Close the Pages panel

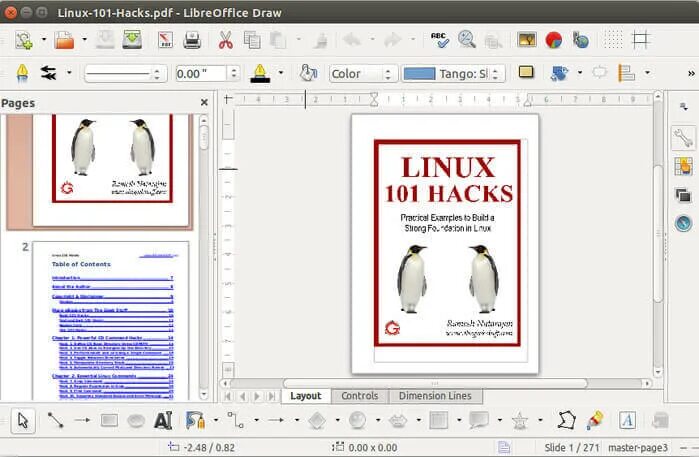tap(204, 103)
